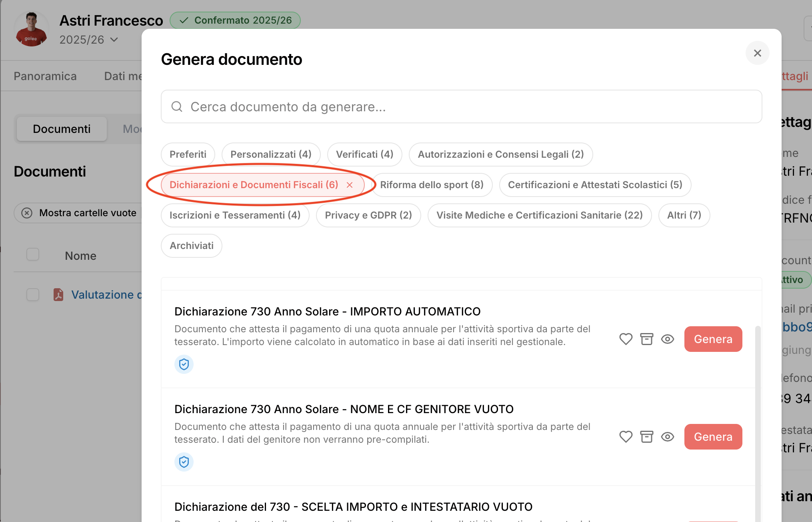This screenshot has width=812, height=522.
Task: Click the search magnifier icon
Action: pos(177,106)
